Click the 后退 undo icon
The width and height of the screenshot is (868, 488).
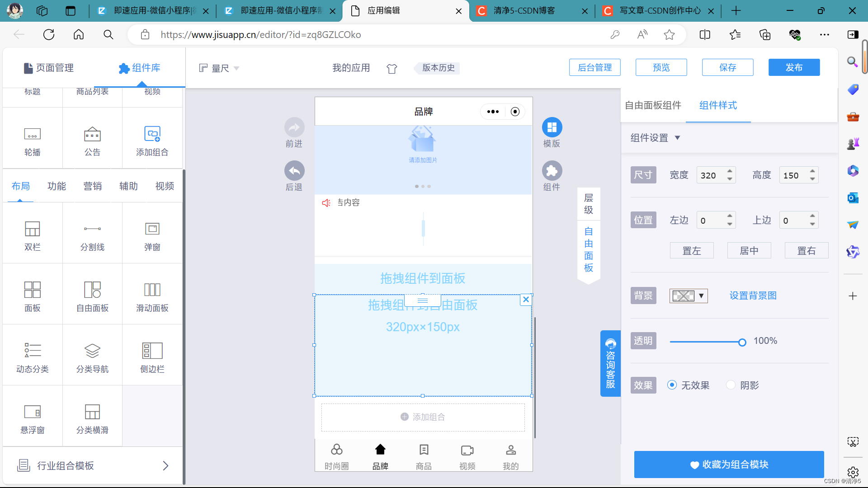click(294, 171)
